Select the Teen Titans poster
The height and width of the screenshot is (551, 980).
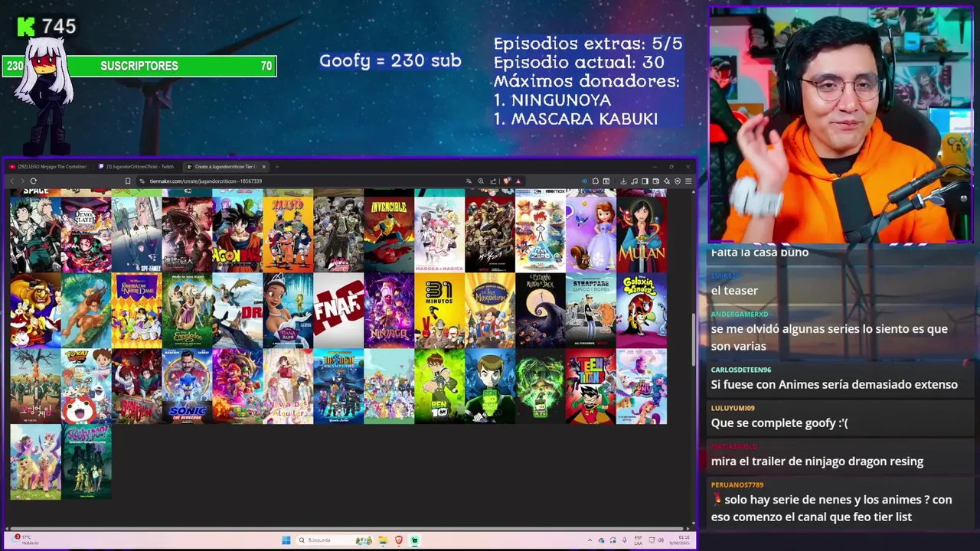pyautogui.click(x=591, y=386)
